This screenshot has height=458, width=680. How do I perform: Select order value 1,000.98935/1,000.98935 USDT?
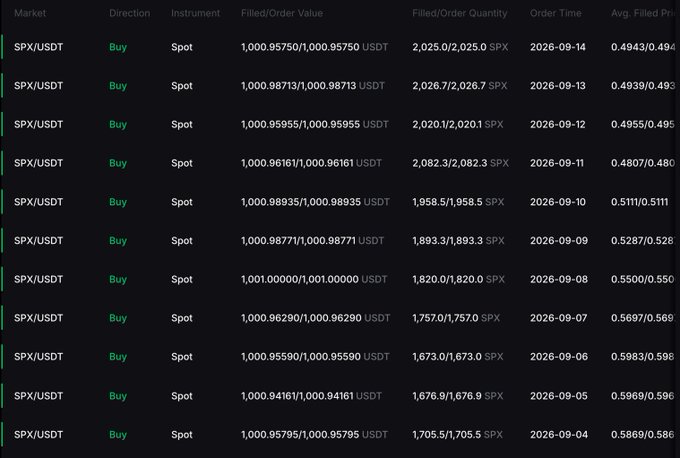[x=315, y=202]
